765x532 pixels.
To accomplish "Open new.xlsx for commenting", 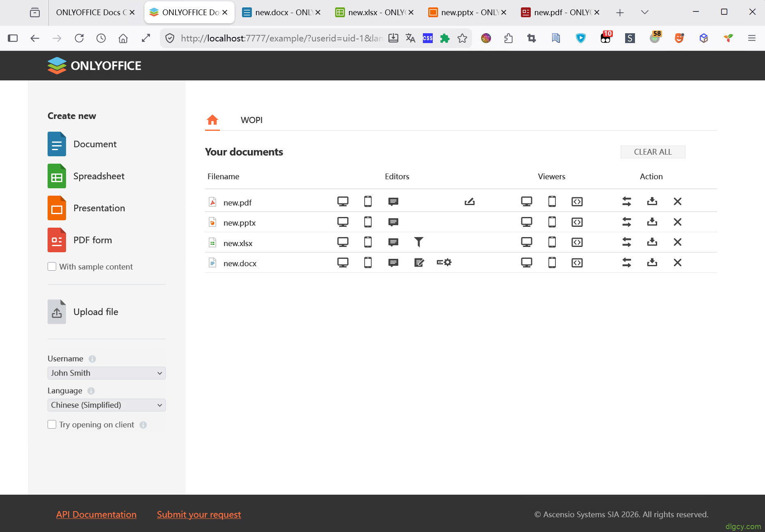I will (x=393, y=242).
